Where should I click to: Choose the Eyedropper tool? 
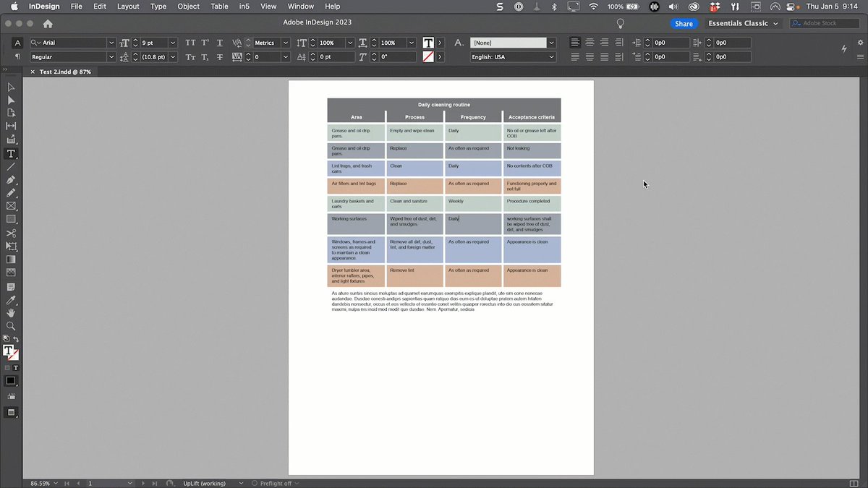(11, 300)
